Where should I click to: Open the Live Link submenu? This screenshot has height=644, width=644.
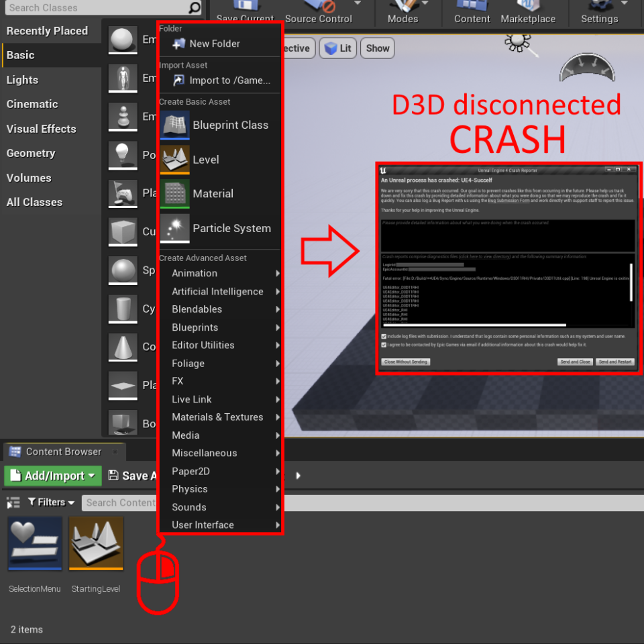221,399
